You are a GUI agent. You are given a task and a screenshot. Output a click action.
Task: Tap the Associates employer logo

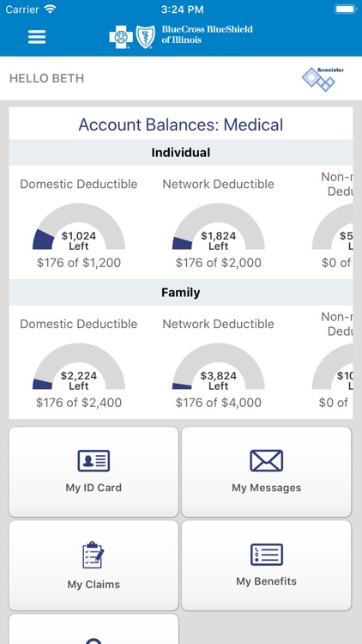coord(323,78)
